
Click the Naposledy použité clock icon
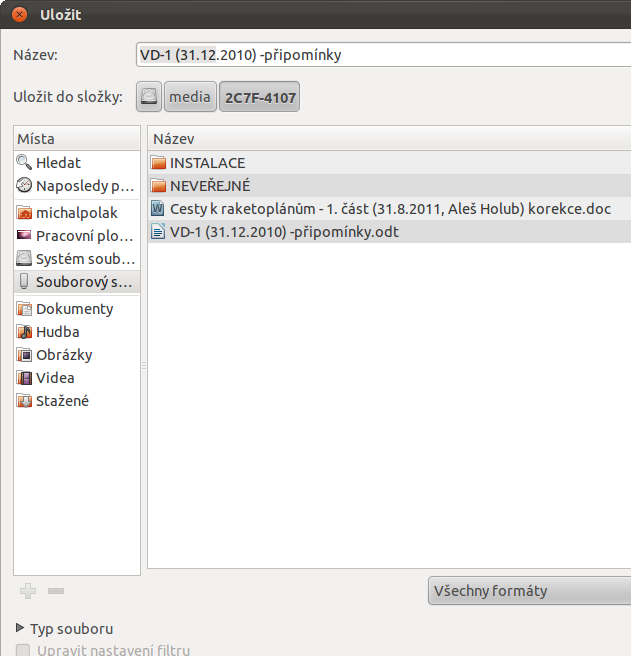(24, 185)
